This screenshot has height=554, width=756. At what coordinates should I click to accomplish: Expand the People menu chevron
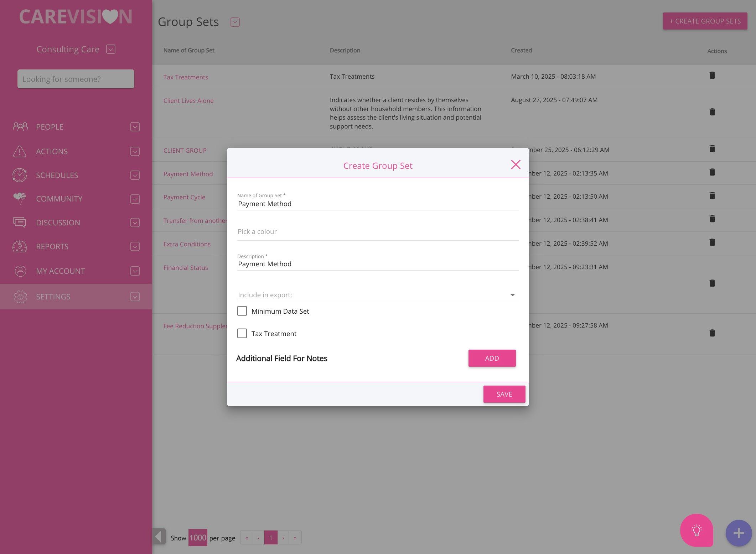pyautogui.click(x=135, y=127)
